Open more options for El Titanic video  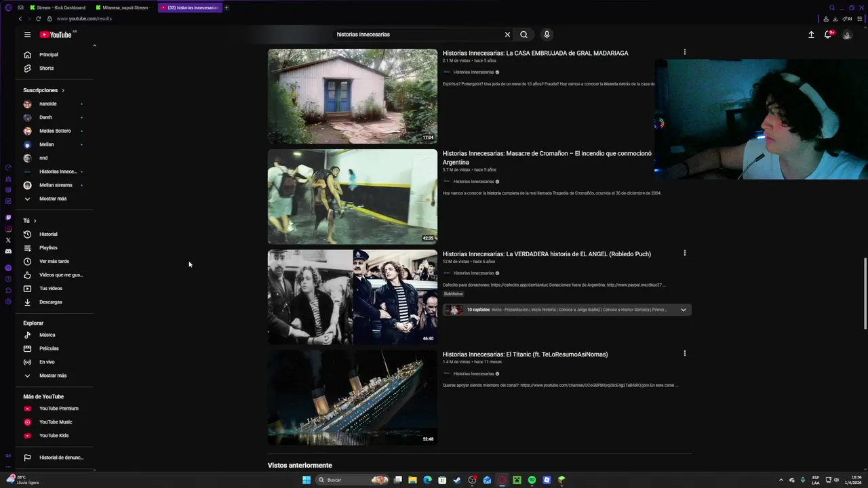coord(684,353)
